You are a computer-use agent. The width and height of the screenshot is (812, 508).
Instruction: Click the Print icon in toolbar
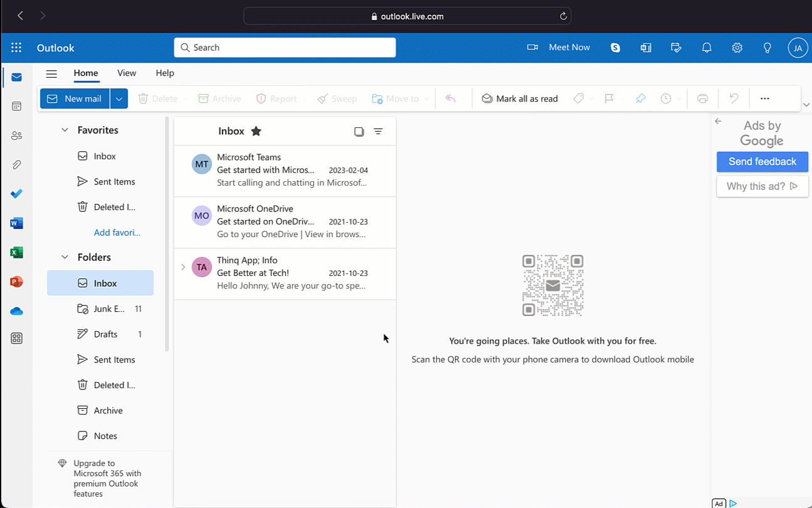(703, 98)
